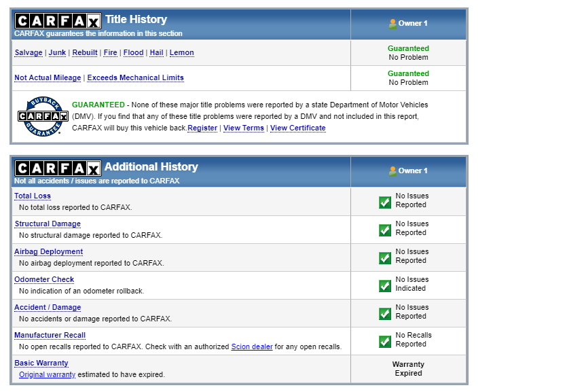Click the No Issues Indicated status text
Image resolution: width=565 pixels, height=392 pixels.
point(412,284)
